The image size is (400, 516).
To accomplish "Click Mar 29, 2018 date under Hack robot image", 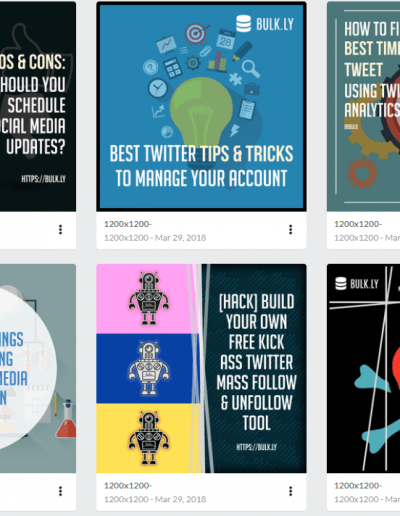I will point(180,499).
